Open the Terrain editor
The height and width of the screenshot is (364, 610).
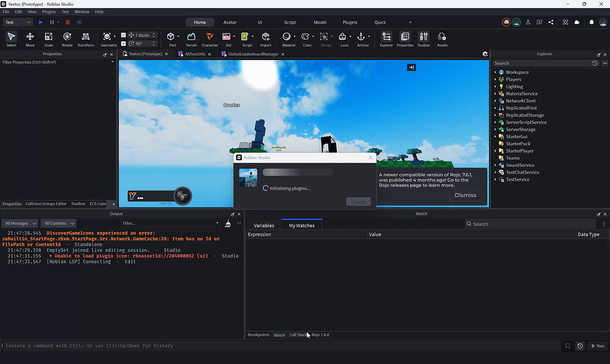click(x=191, y=39)
